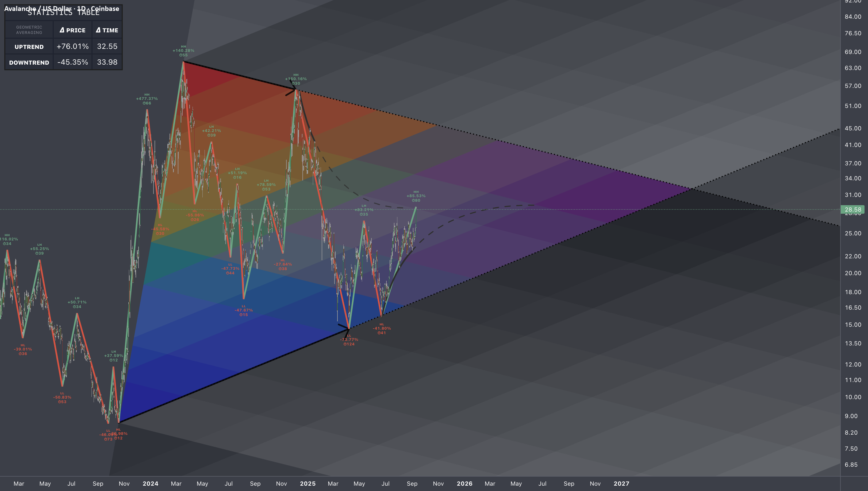Select the -47.67% lower-low label
The height and width of the screenshot is (491, 868).
244,310
